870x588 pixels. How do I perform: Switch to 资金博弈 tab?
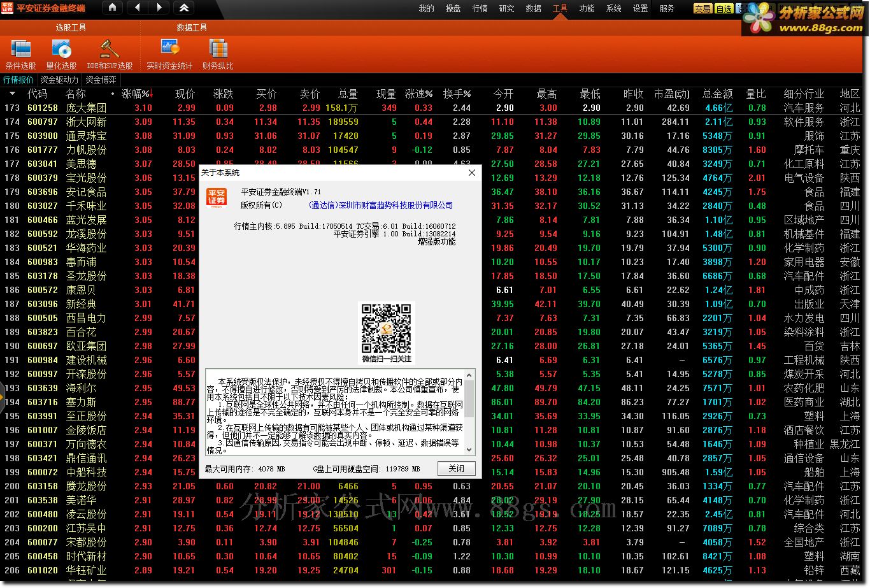click(101, 80)
